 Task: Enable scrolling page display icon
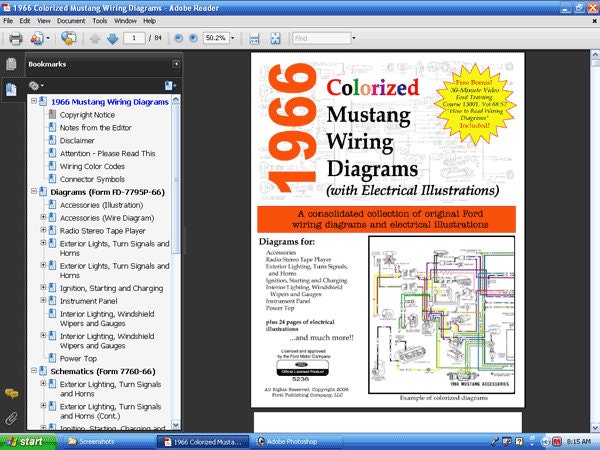point(254,38)
